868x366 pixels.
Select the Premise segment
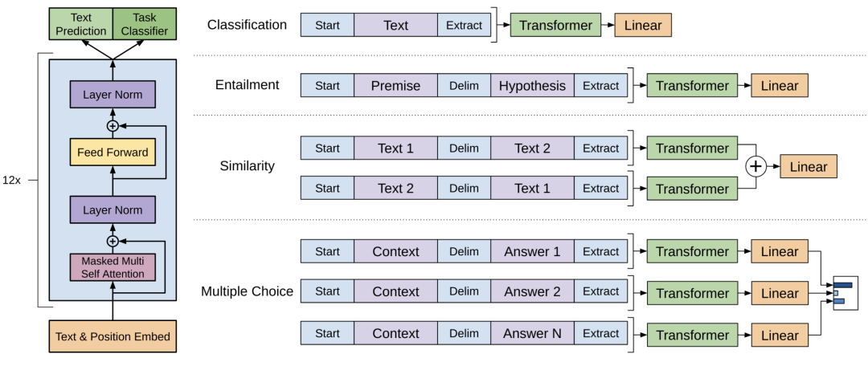click(x=395, y=86)
